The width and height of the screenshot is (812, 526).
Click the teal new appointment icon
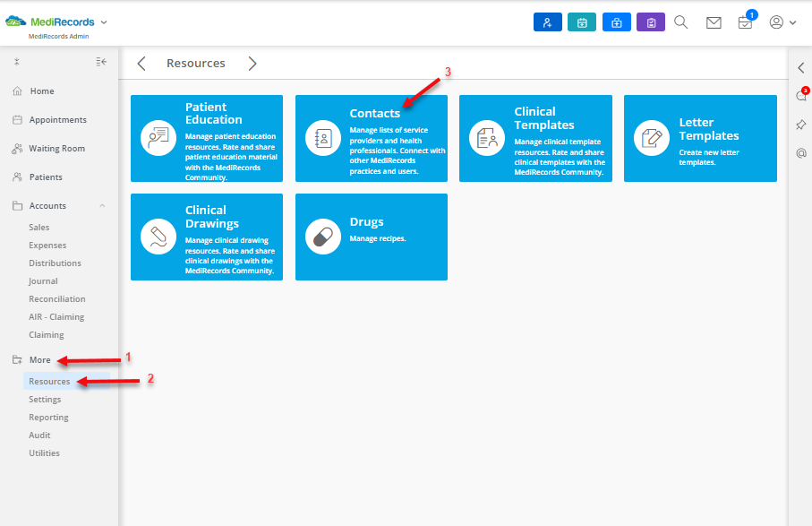click(x=582, y=22)
